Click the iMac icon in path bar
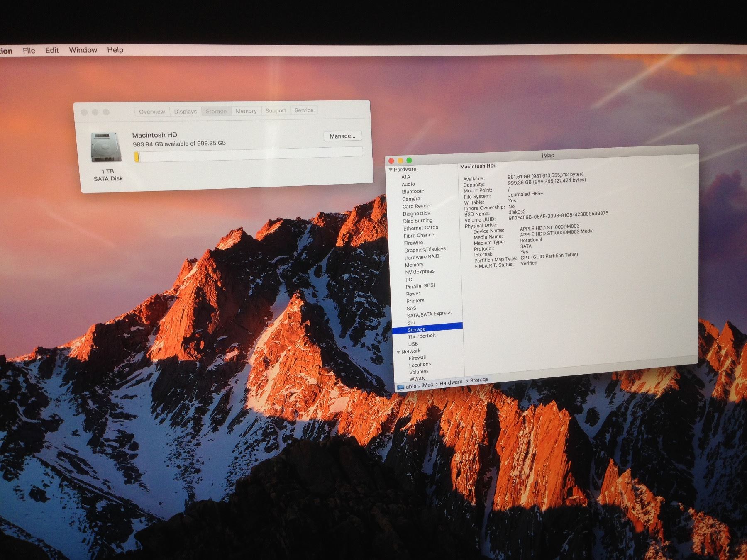The width and height of the screenshot is (747, 560). [400, 387]
